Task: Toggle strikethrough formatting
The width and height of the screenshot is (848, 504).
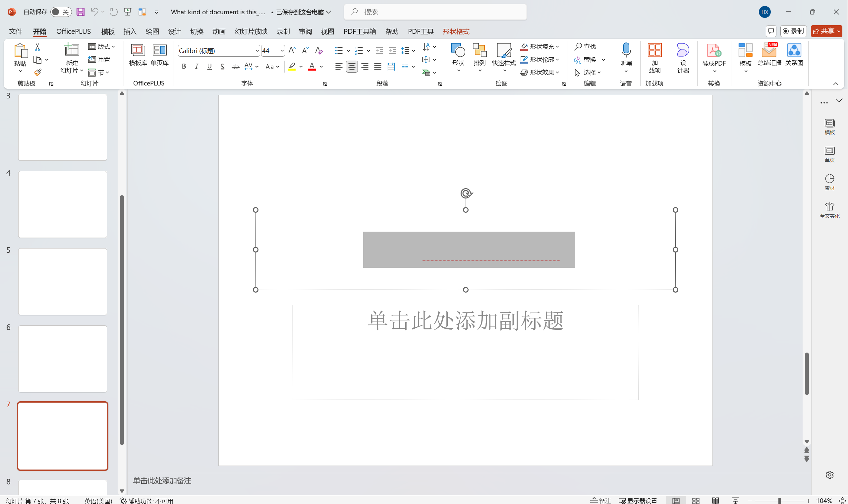Action: (x=235, y=67)
